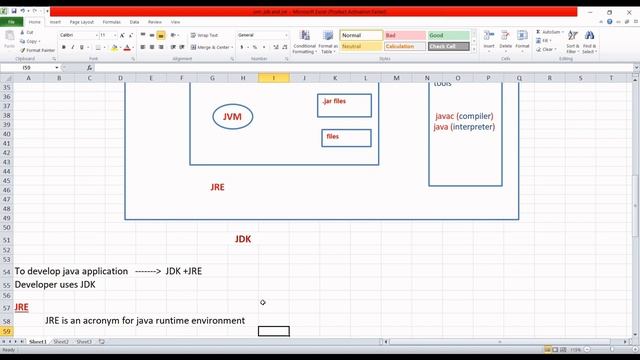
Task: Apply the Neutral cell style
Action: [x=361, y=47]
